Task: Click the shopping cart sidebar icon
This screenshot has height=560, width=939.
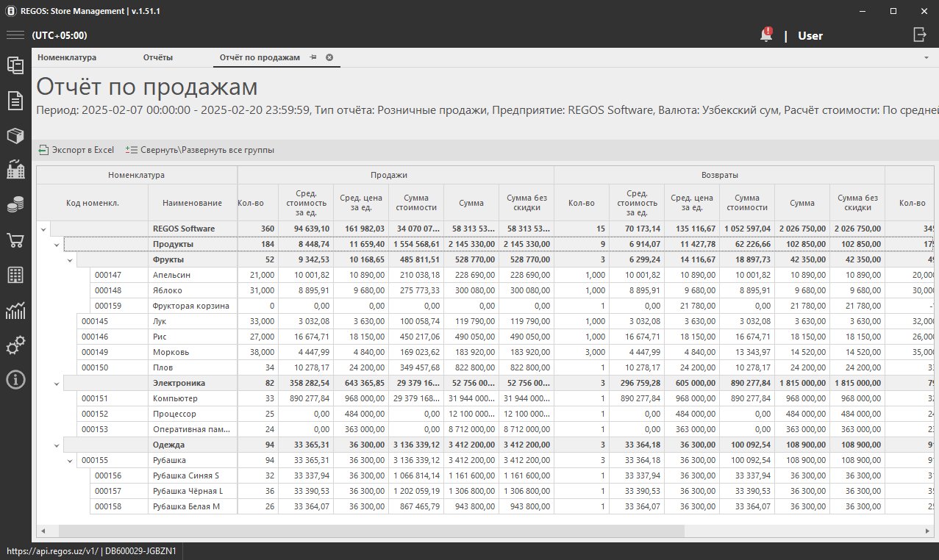Action: coord(15,240)
